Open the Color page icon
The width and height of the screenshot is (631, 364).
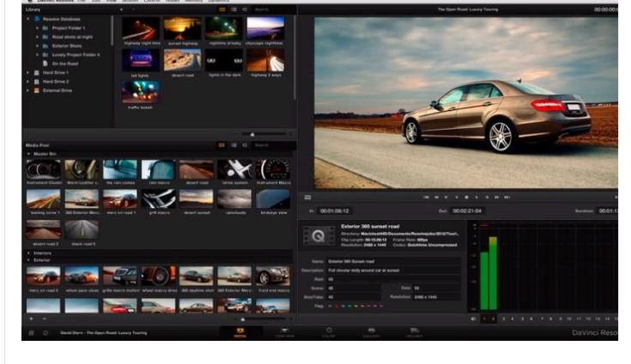pos(328,332)
